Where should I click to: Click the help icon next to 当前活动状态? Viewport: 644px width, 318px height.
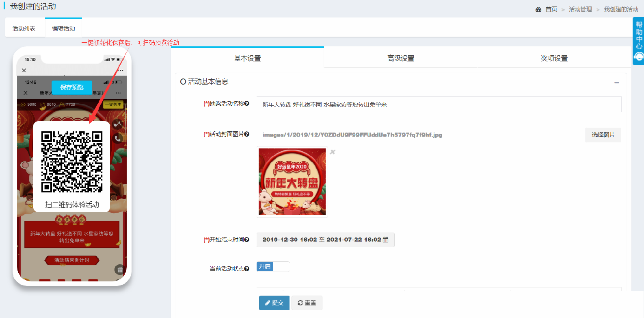click(246, 269)
